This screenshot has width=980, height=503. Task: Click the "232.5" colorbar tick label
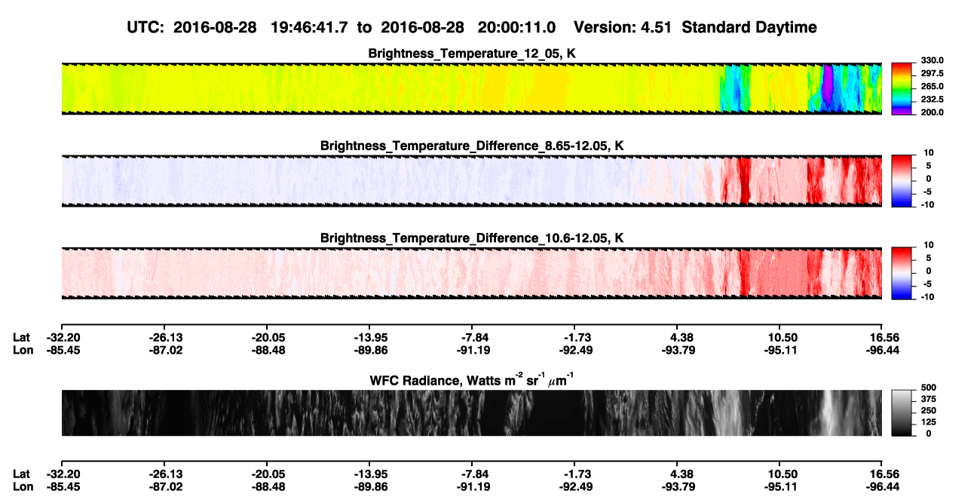coord(931,99)
